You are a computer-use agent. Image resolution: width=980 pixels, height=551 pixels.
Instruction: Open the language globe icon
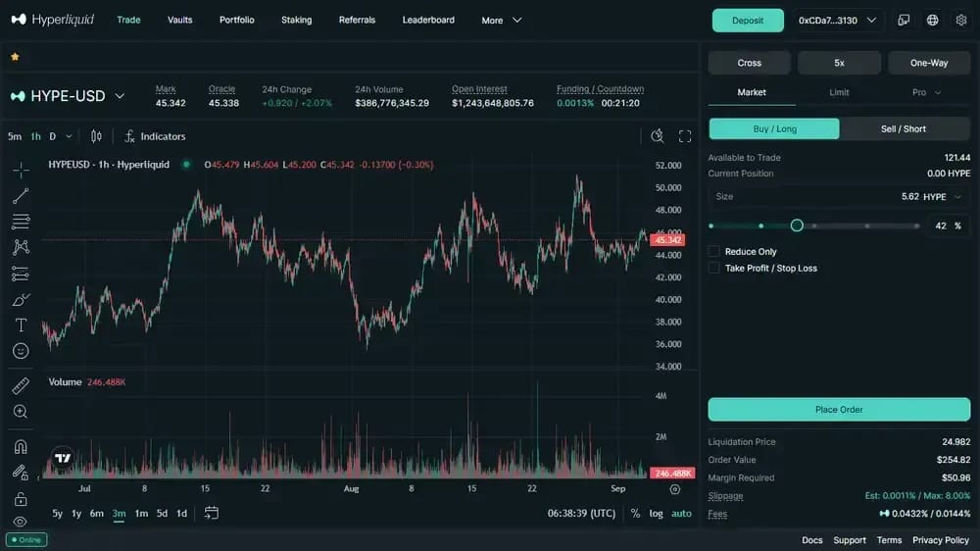(x=933, y=20)
